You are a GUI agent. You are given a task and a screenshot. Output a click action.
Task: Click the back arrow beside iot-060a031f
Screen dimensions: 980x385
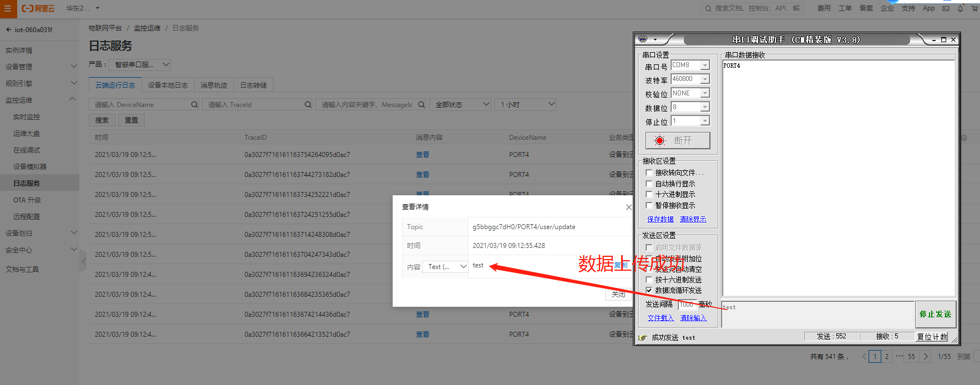8,30
